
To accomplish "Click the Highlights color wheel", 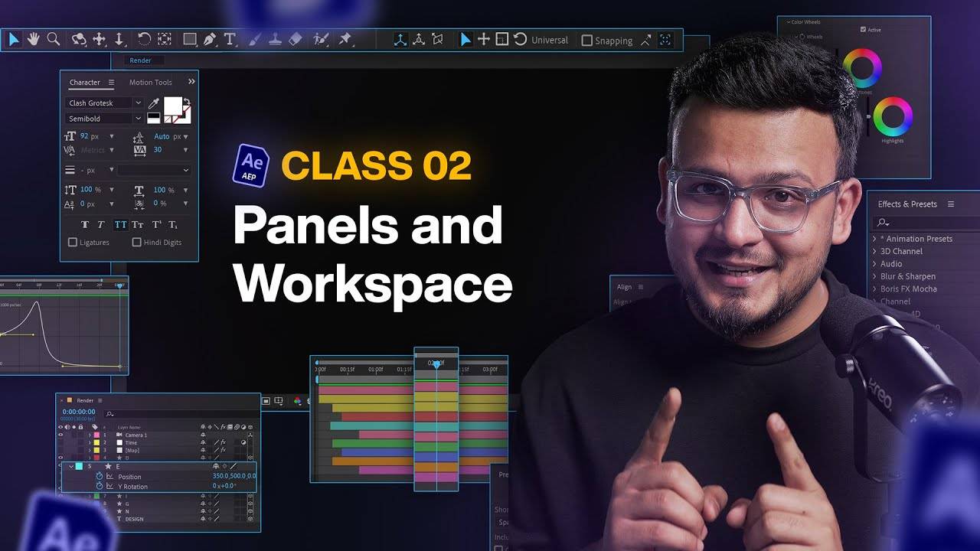I will pyautogui.click(x=893, y=116).
